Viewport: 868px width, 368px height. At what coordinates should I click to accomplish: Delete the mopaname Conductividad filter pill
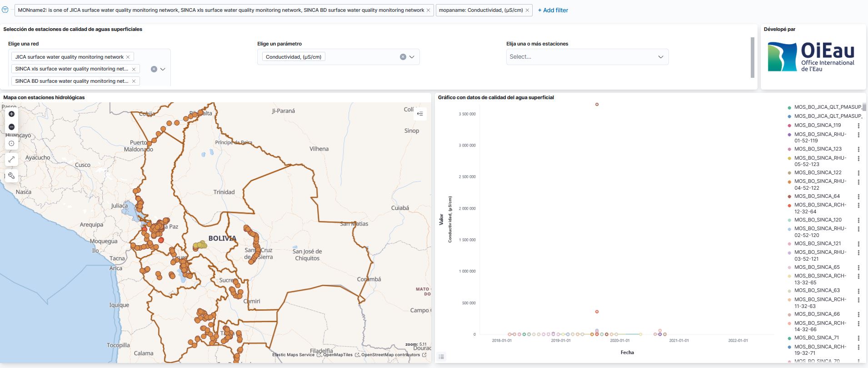pos(527,10)
